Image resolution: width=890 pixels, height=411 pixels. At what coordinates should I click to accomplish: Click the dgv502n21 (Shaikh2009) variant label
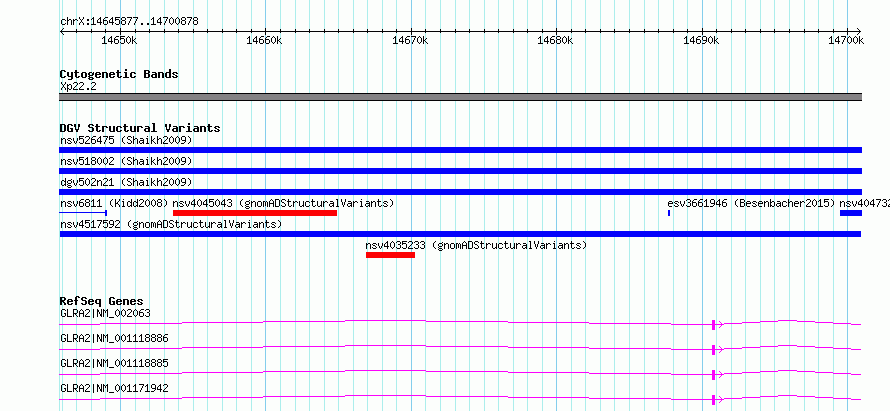tap(126, 182)
